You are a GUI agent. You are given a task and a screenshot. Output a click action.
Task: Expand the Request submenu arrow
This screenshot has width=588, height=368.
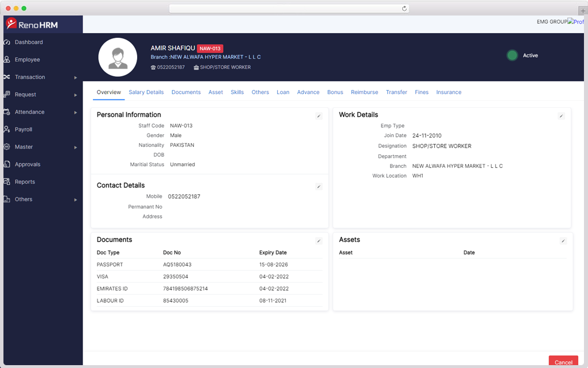(x=75, y=95)
